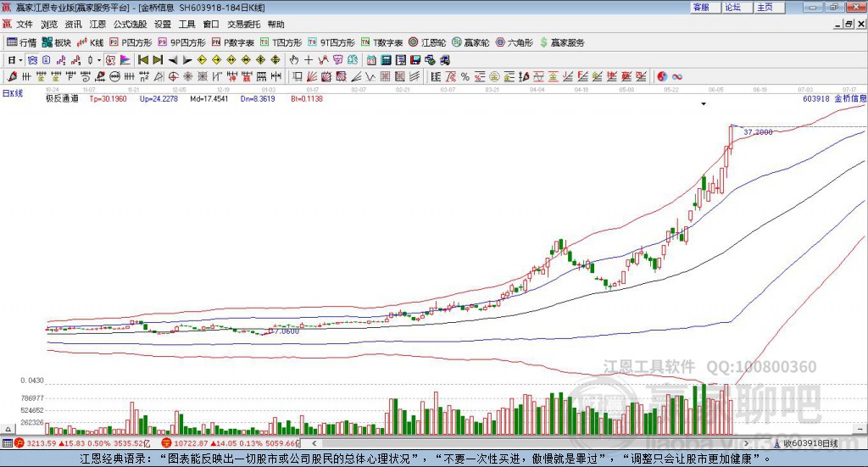Open the 资讯 menu
868x467 pixels.
[73, 25]
